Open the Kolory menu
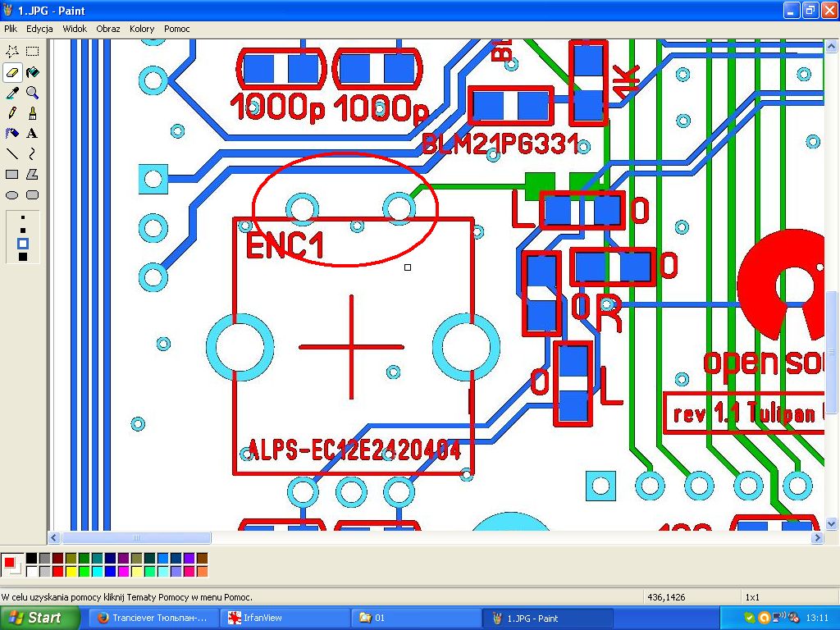Screen dimensions: 840x630 coord(142,29)
